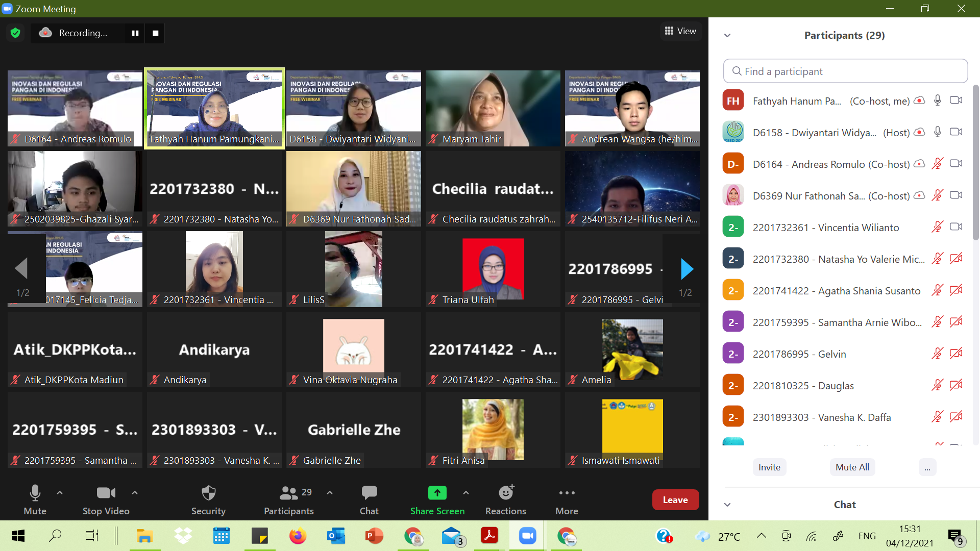Select Triana Ulfah video tile
Screen dimensions: 980x551
(x=493, y=269)
